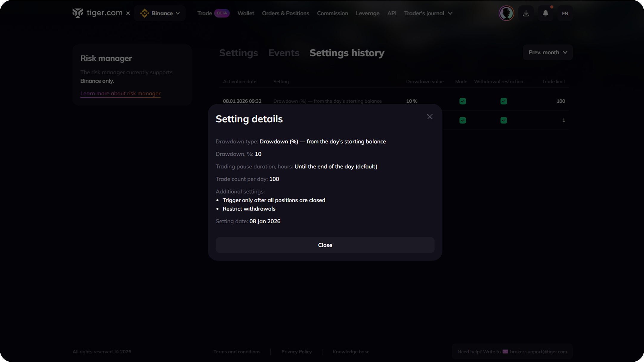
Task: Open the Prev. month period dropdown
Action: pyautogui.click(x=548, y=52)
